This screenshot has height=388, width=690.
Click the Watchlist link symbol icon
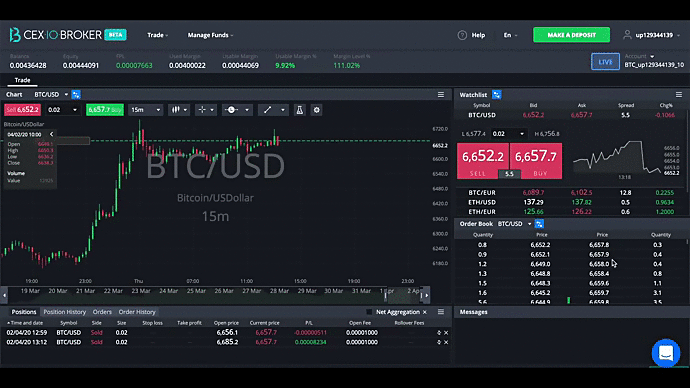pyautogui.click(x=497, y=95)
